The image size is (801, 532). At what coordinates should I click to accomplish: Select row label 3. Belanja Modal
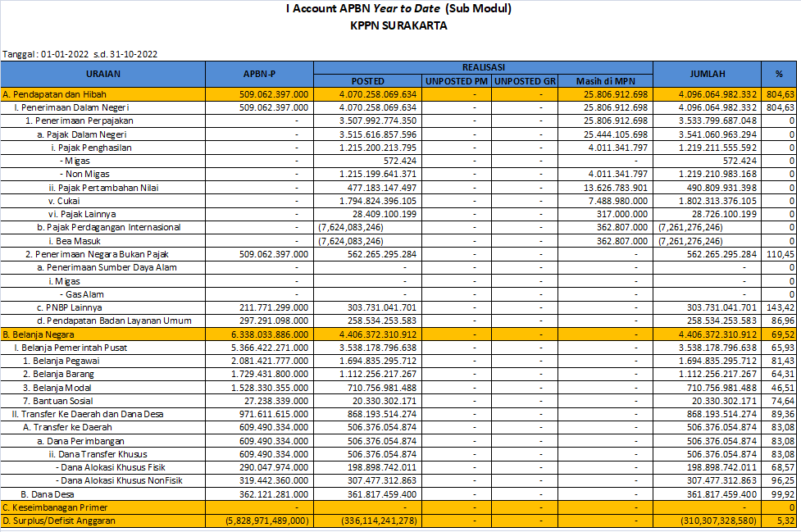pyautogui.click(x=57, y=388)
